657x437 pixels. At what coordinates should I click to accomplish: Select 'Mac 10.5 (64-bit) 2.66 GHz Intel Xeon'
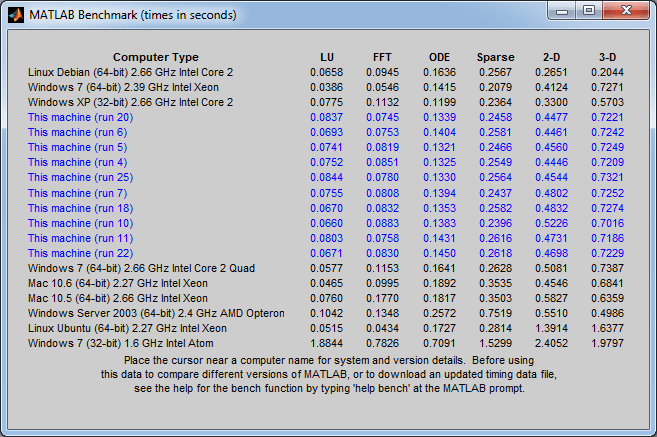pos(118,298)
